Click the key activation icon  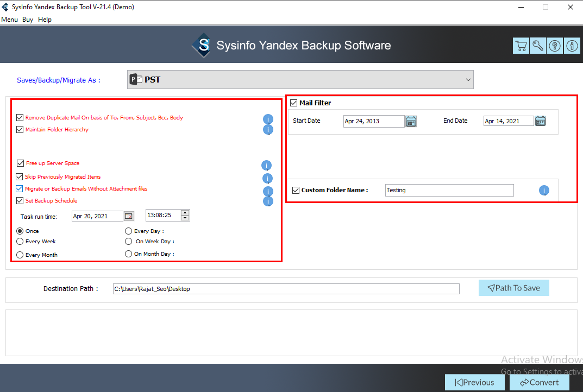click(538, 46)
